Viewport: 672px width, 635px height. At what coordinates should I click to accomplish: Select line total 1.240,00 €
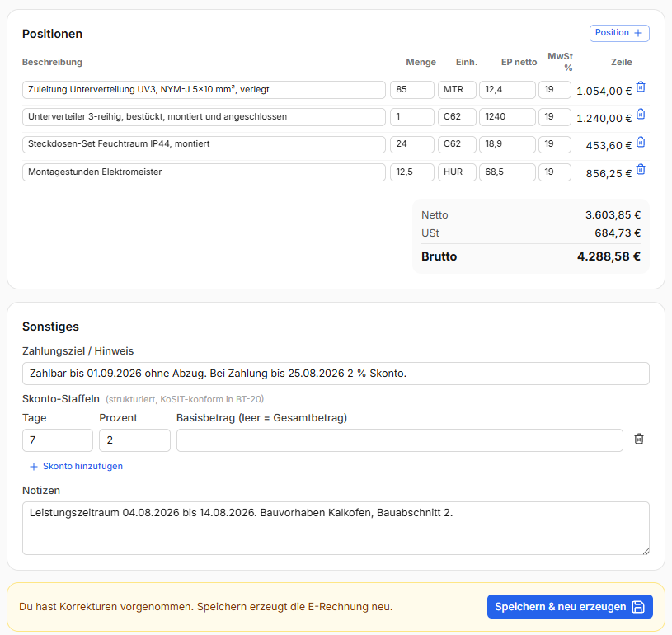click(x=604, y=118)
